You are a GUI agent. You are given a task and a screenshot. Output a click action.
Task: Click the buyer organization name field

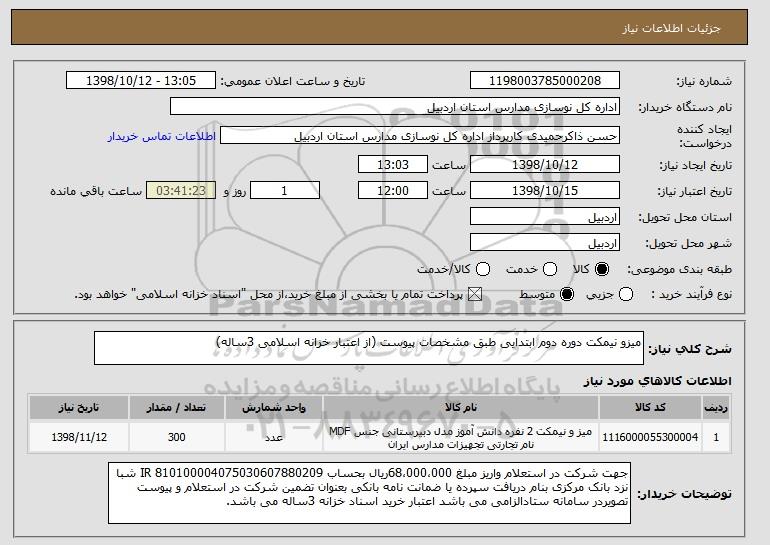[x=395, y=107]
